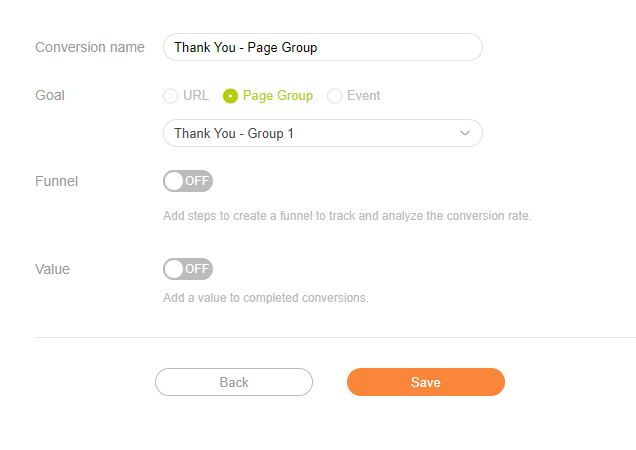Click the 'Funnel' label text
Screen dimensions: 636x450
tap(56, 181)
